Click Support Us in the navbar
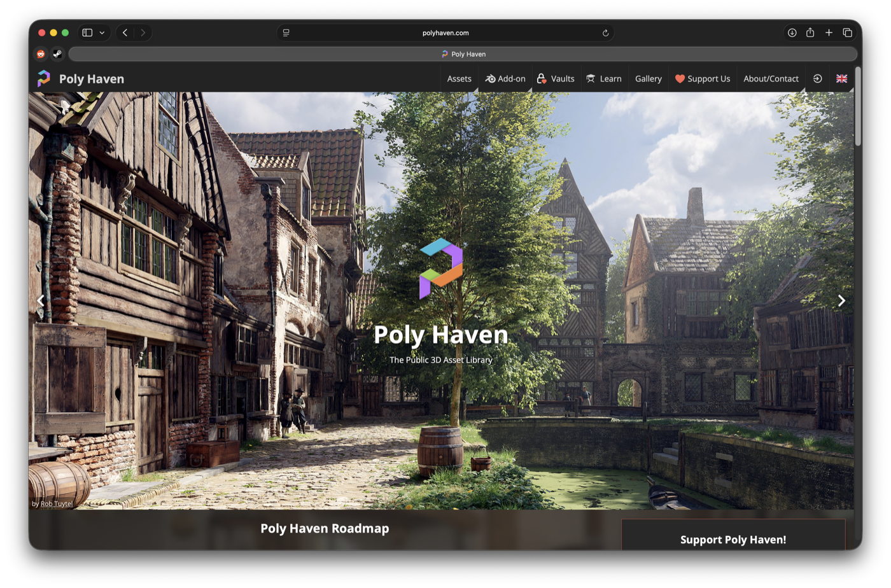Image resolution: width=891 pixels, height=588 pixels. point(703,79)
